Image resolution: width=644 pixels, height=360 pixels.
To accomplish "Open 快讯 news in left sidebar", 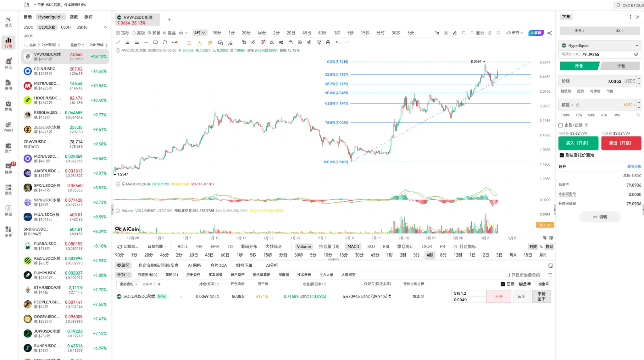I will point(8,63).
